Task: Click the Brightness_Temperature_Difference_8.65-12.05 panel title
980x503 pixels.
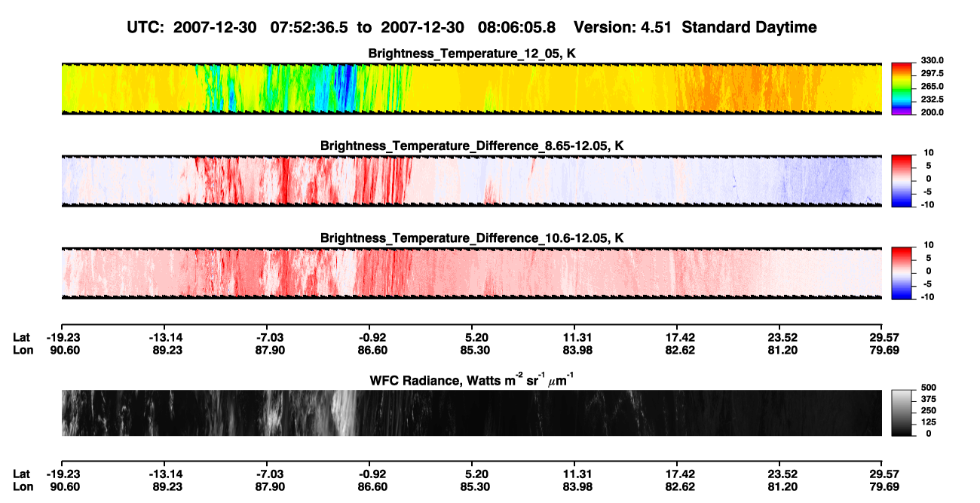Action: click(x=472, y=146)
